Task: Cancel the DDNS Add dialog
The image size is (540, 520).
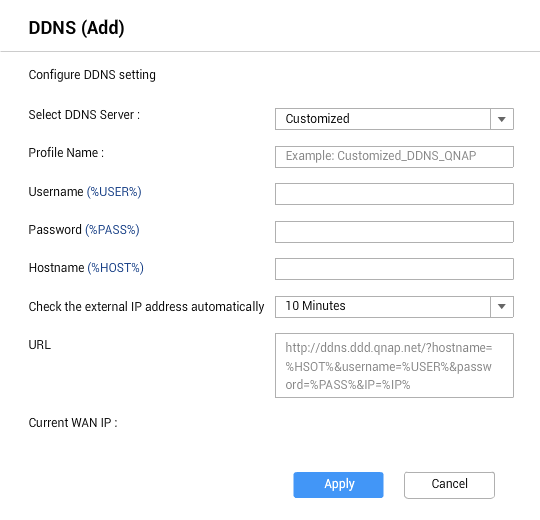Action: (x=449, y=485)
